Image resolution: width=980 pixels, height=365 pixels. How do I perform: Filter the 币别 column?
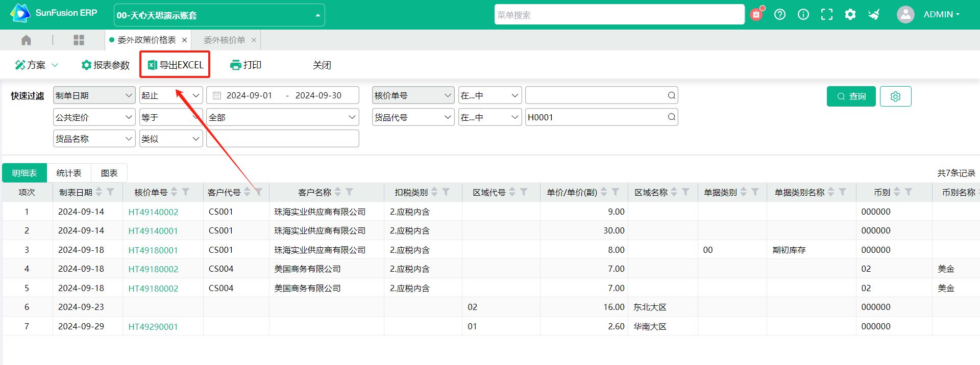[x=909, y=192]
